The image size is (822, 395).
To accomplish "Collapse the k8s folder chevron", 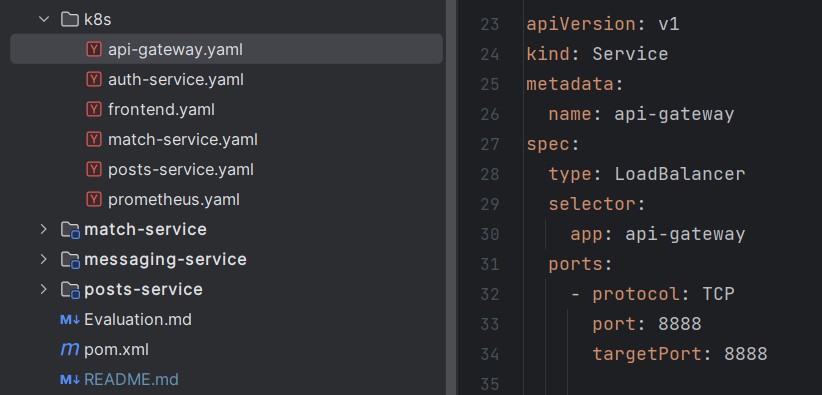I will (45, 20).
